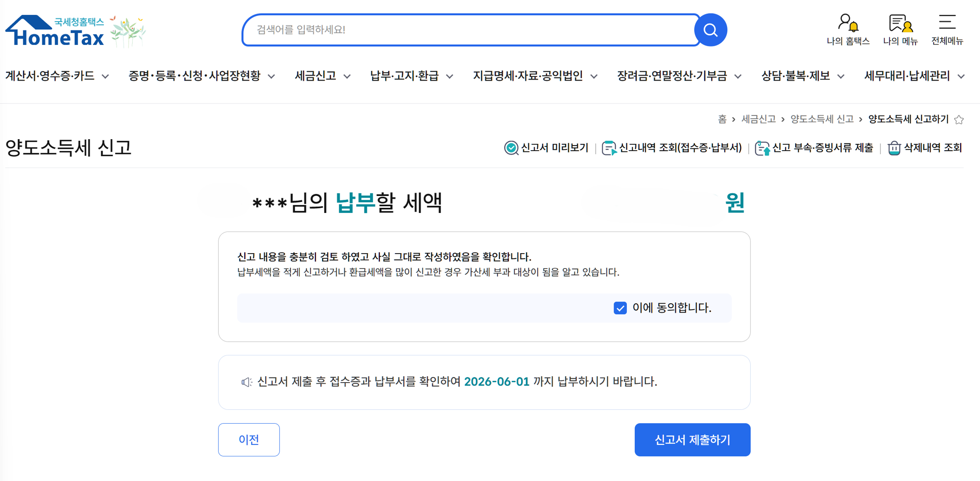Click the 이전 button
This screenshot has width=980, height=481.
[x=248, y=440]
